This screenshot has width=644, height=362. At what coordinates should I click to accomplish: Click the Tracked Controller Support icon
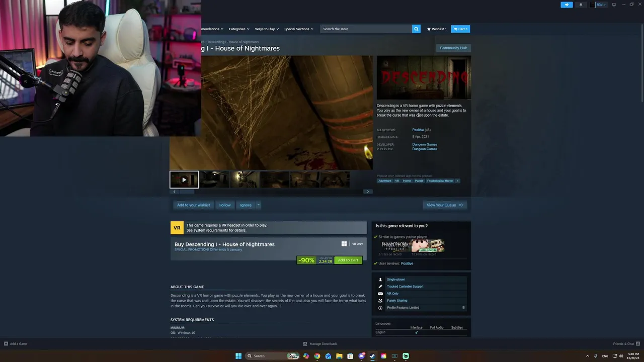(380, 287)
